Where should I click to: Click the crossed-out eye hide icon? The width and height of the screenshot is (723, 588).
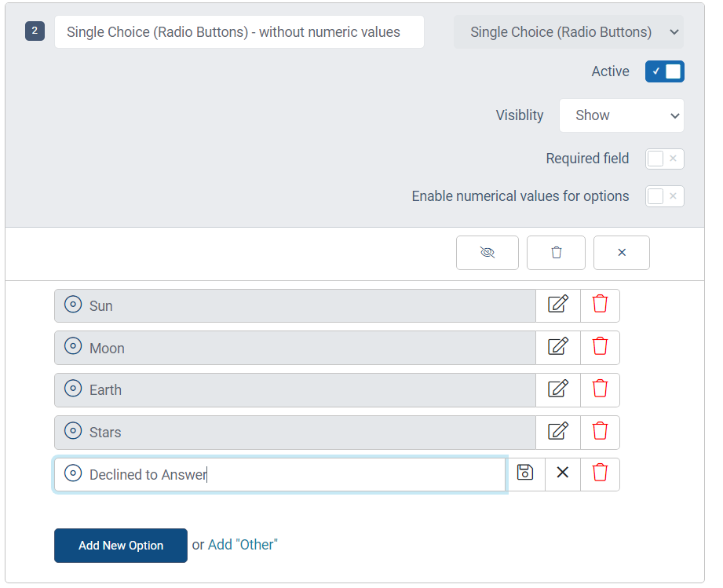487,253
